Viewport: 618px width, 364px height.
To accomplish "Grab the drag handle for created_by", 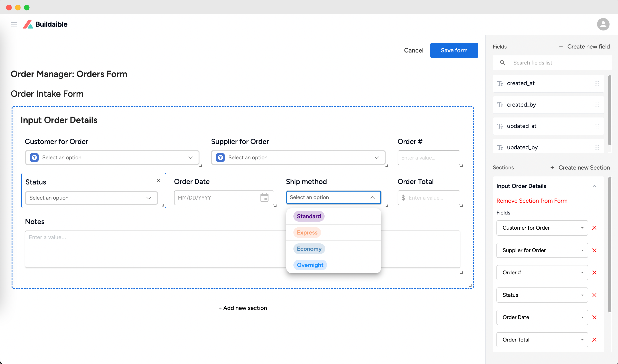I will coord(597,105).
